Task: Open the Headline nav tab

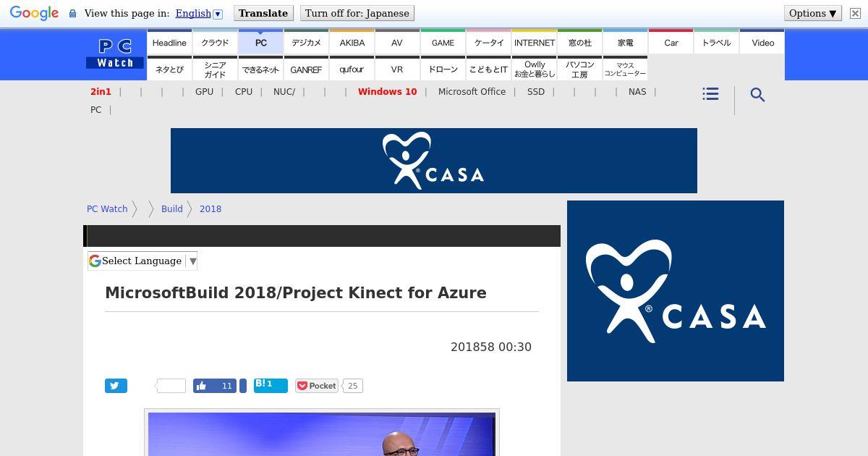Action: tap(169, 43)
